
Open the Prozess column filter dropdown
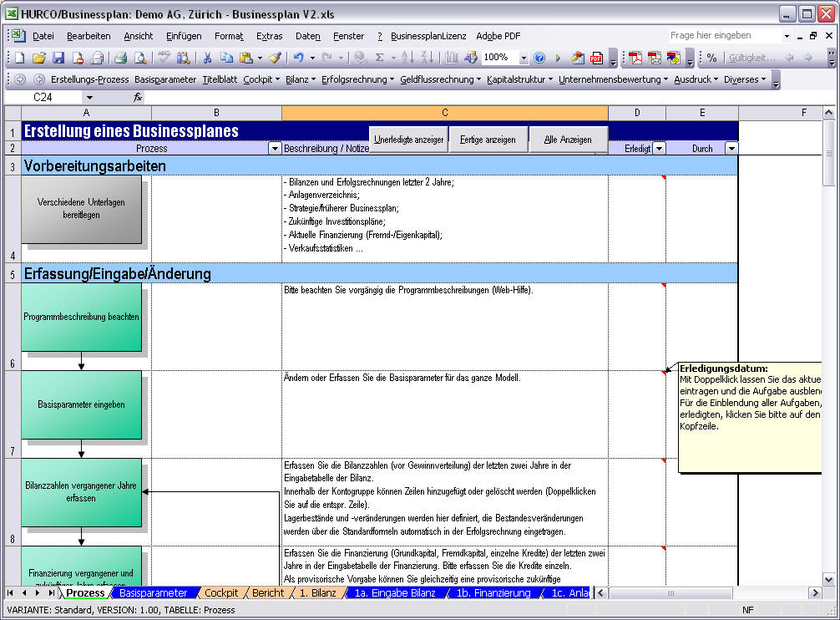(275, 148)
